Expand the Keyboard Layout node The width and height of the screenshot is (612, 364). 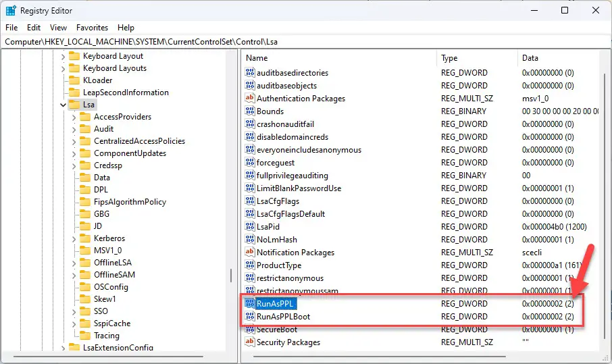[x=63, y=56]
